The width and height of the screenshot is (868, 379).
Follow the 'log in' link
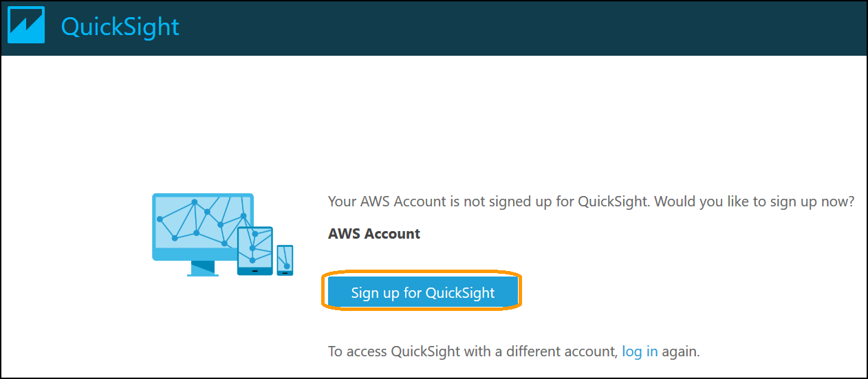(640, 351)
